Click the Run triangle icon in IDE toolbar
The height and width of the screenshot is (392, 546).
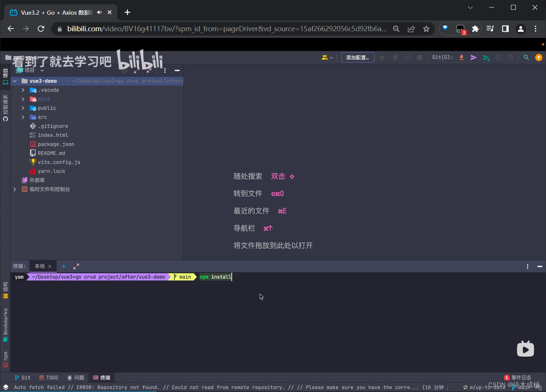click(383, 58)
